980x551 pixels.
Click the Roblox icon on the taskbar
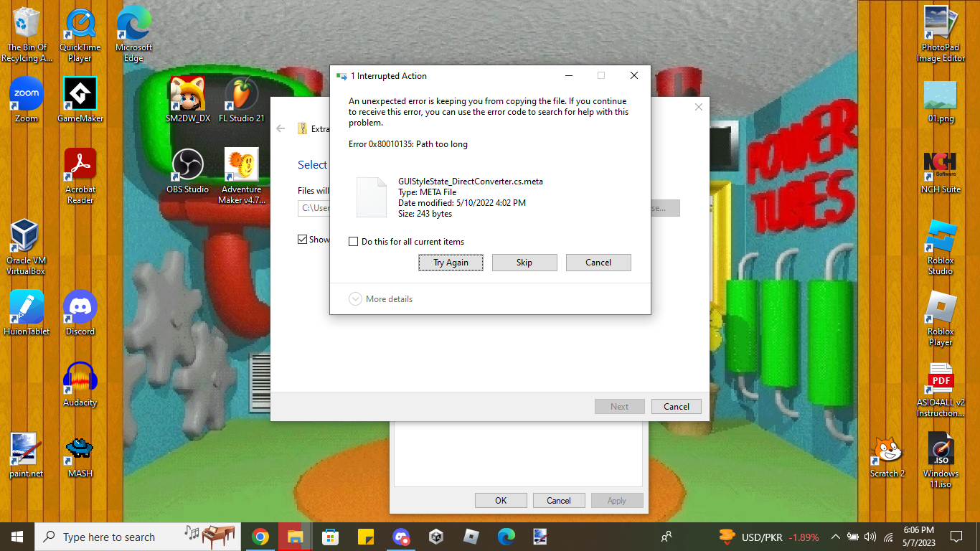click(x=471, y=537)
